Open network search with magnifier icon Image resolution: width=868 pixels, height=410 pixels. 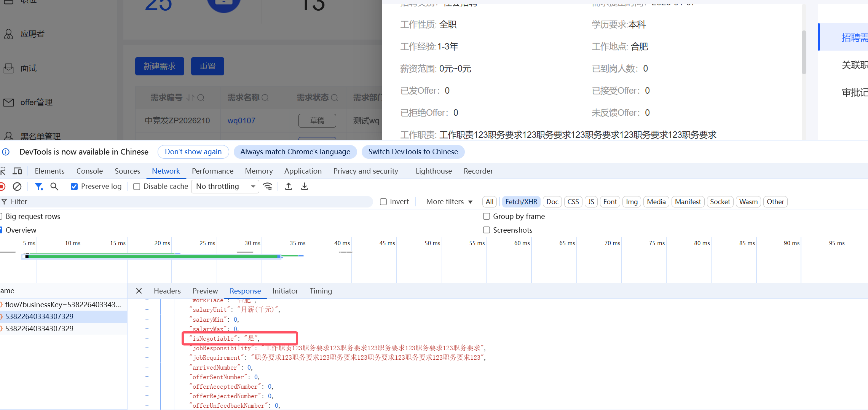[54, 186]
